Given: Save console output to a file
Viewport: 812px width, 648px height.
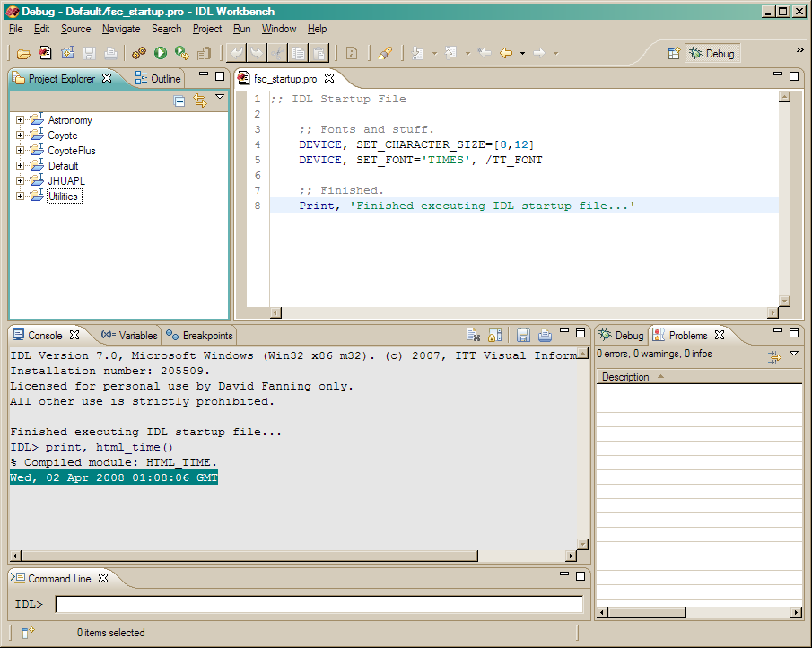Looking at the screenshot, I should click(523, 335).
